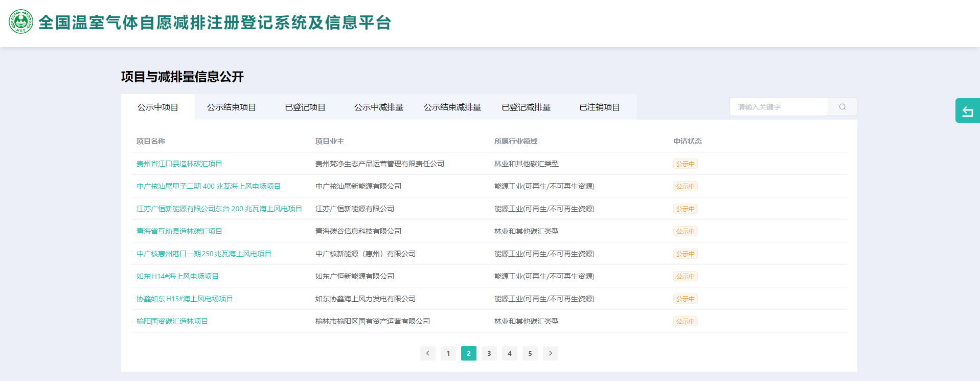Click the MEE logo emblem
Screen dimensions: 980x381
pyautogui.click(x=21, y=21)
